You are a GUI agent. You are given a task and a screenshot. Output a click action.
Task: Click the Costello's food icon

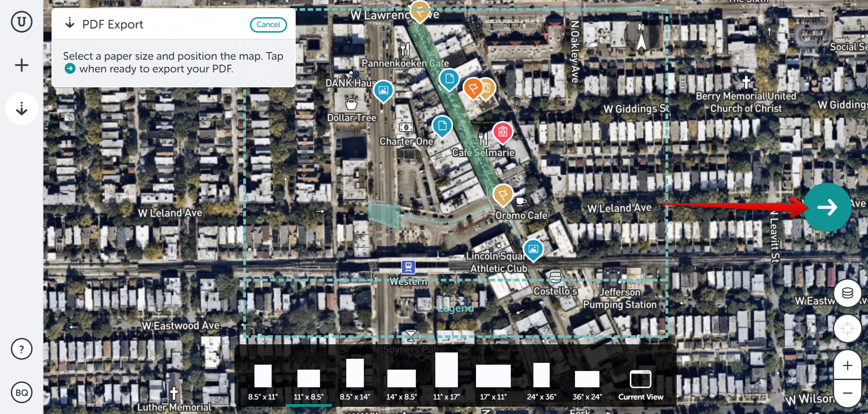tap(556, 276)
